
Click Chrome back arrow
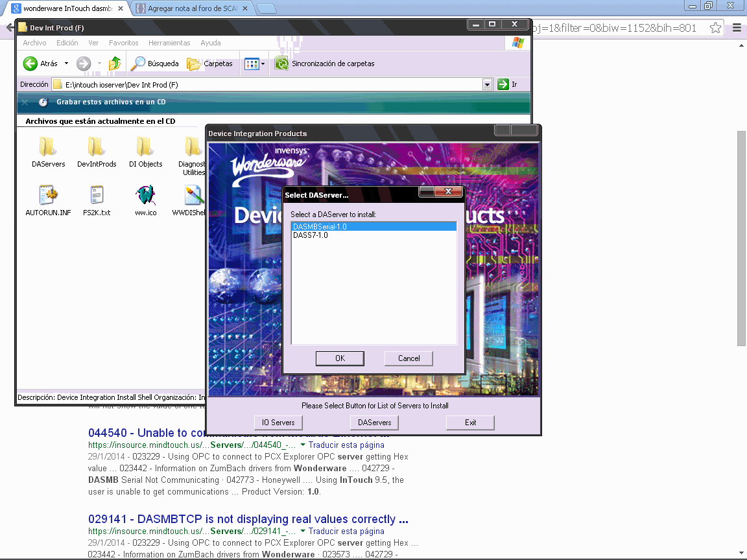[10, 28]
